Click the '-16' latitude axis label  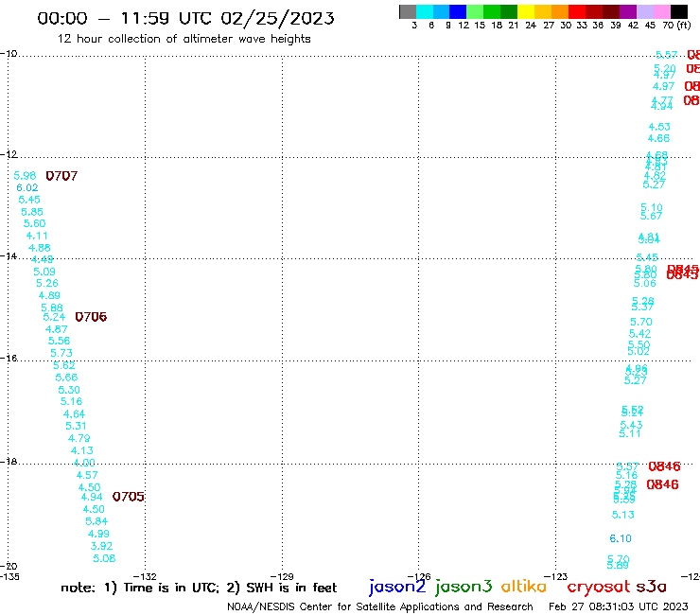[x=9, y=359]
